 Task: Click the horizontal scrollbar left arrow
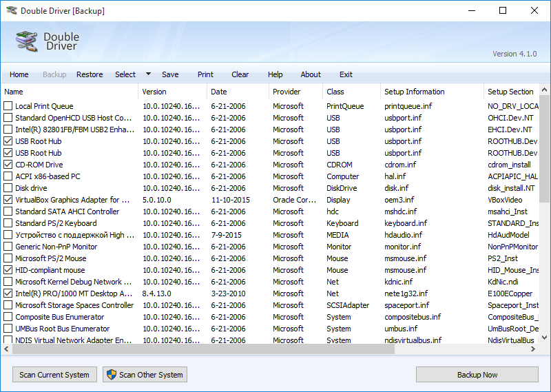[6, 349]
